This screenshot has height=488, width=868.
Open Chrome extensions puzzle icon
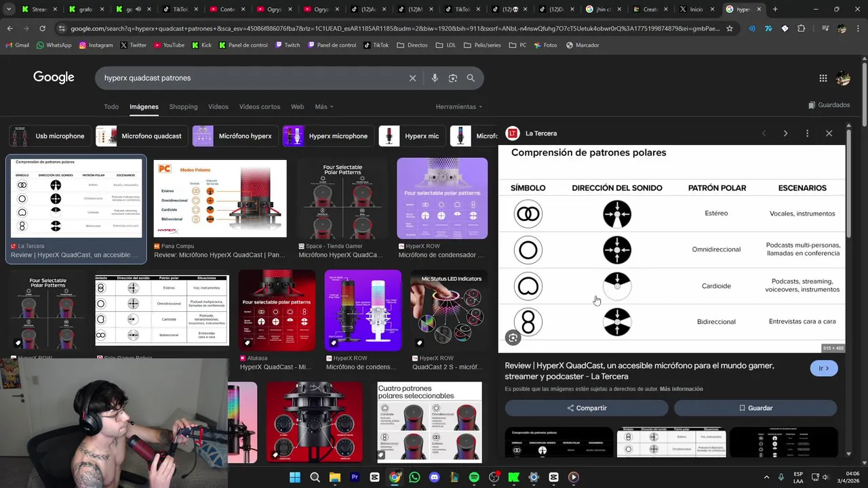802,28
